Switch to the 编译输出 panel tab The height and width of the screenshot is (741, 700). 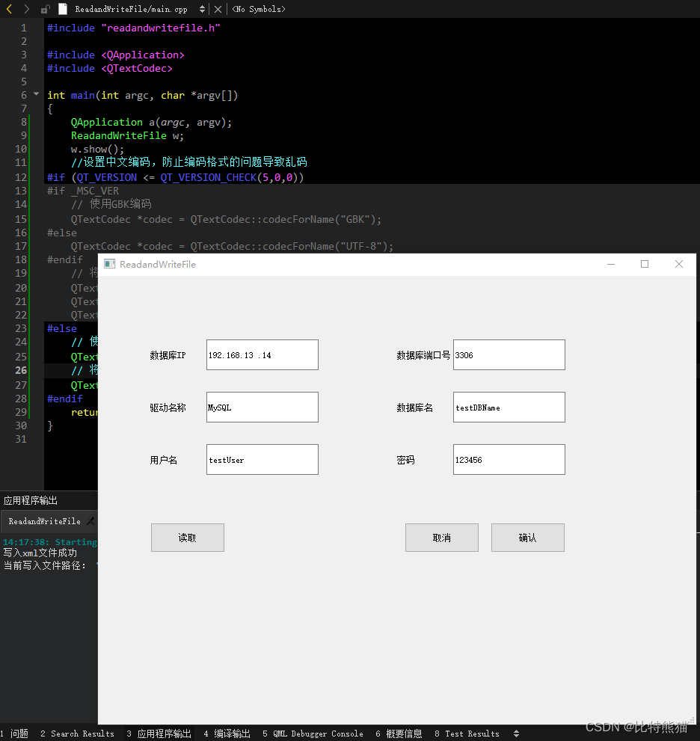[x=227, y=734]
